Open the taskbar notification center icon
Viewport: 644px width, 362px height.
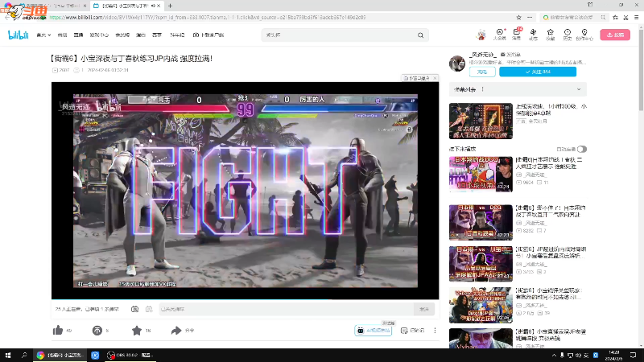pos(633,355)
